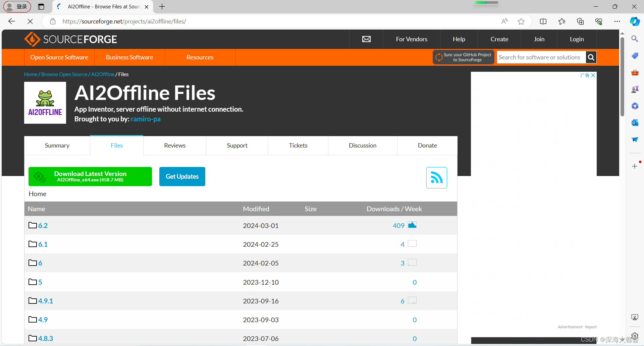Show download chart icon for 6.1
644x346 pixels.
412,244
